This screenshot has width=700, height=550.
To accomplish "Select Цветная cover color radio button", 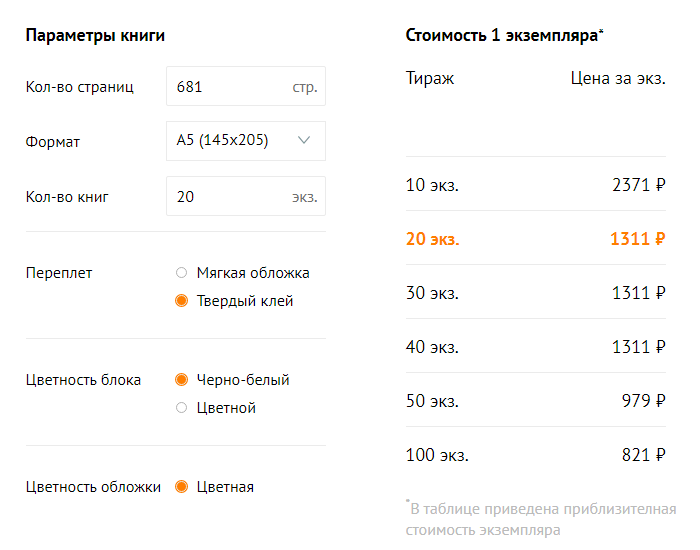I will click(181, 487).
